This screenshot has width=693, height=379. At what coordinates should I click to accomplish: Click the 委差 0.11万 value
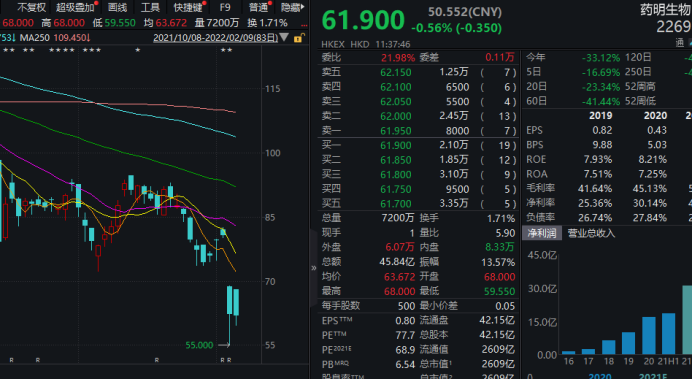point(500,57)
